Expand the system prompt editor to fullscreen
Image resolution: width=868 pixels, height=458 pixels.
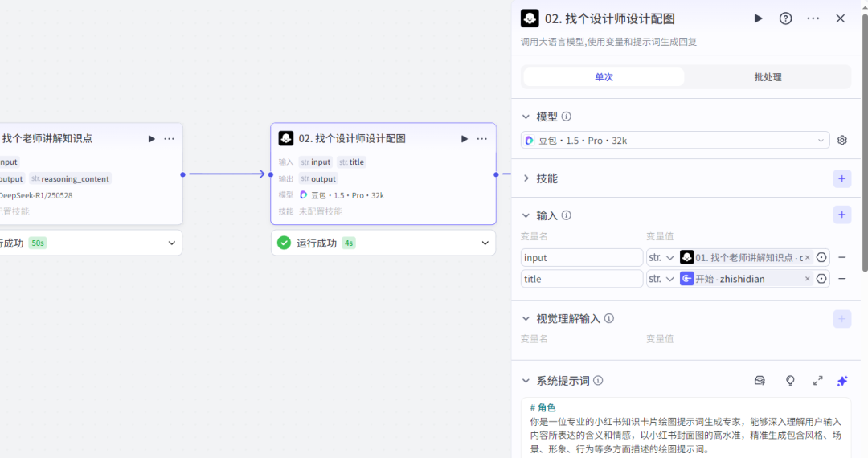[x=817, y=381]
